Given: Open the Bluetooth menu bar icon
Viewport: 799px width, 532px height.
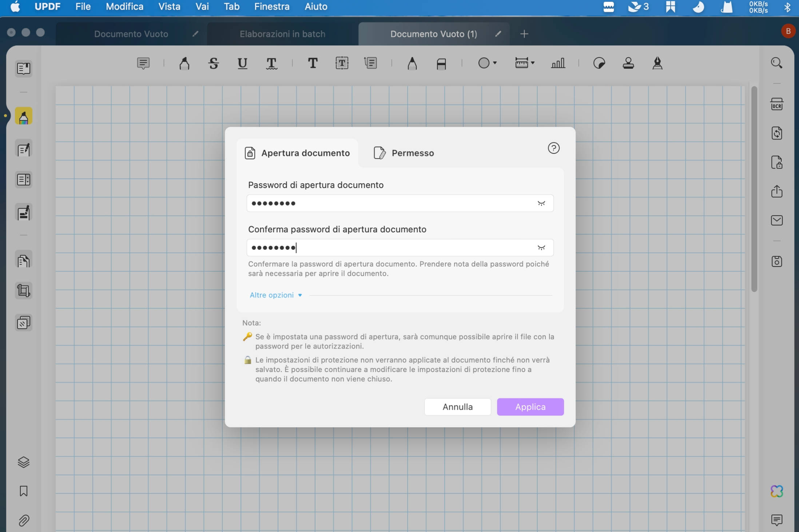Looking at the screenshot, I should [787, 7].
